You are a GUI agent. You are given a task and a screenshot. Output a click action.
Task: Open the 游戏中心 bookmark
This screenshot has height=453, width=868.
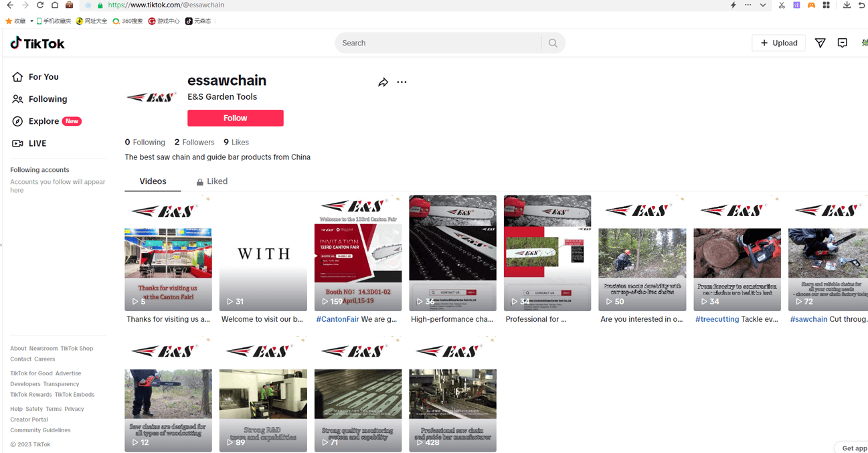coord(164,21)
